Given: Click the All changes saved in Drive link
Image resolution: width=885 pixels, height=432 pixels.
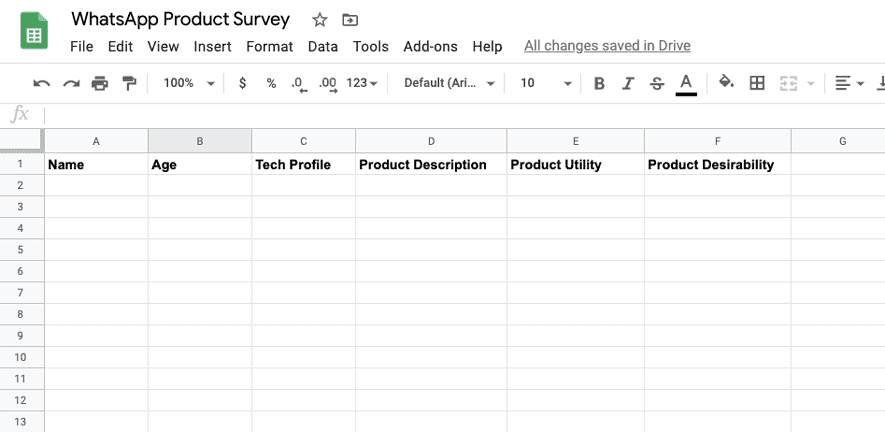Looking at the screenshot, I should pos(607,46).
